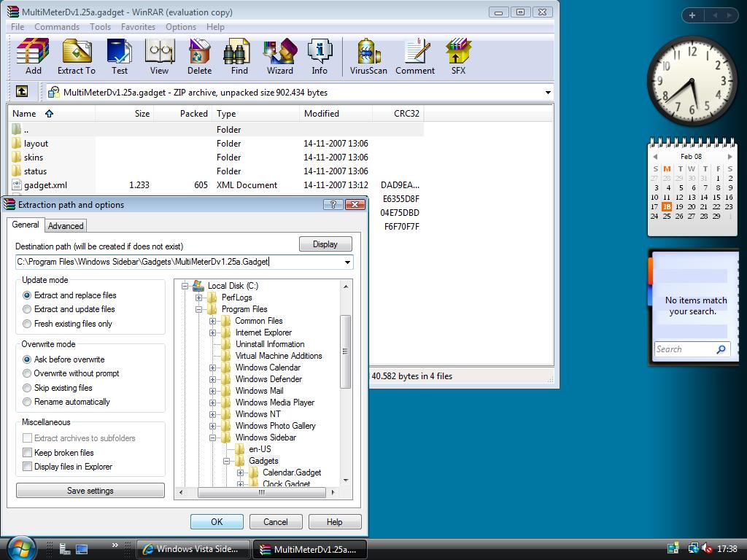Launch the Wizard toolbar icon

click(279, 57)
